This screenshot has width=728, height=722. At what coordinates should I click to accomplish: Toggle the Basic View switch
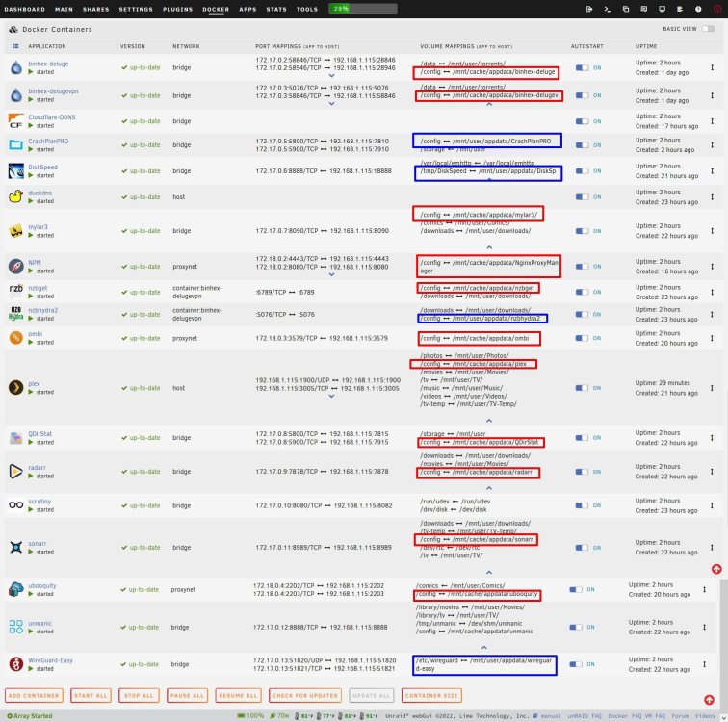tap(708, 29)
